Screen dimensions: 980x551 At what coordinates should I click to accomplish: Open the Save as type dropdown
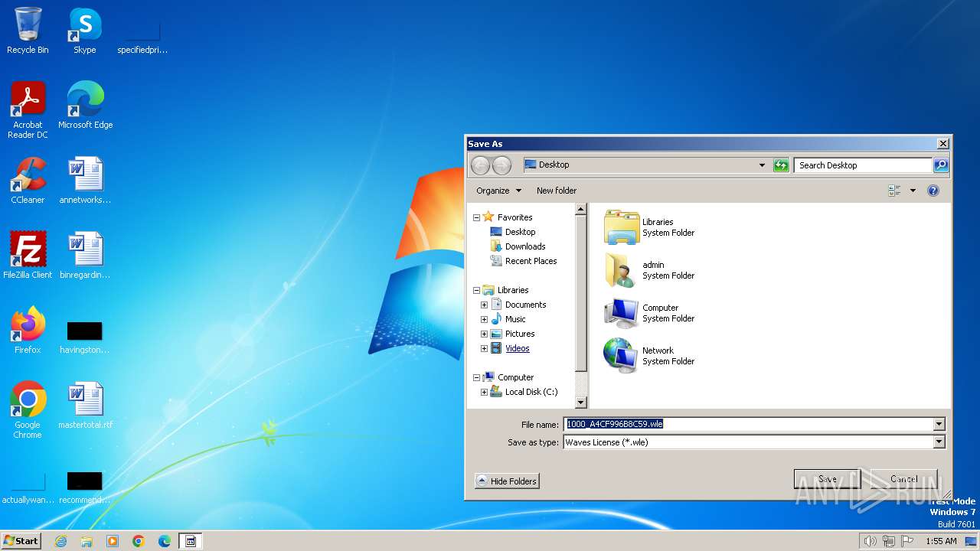(939, 442)
